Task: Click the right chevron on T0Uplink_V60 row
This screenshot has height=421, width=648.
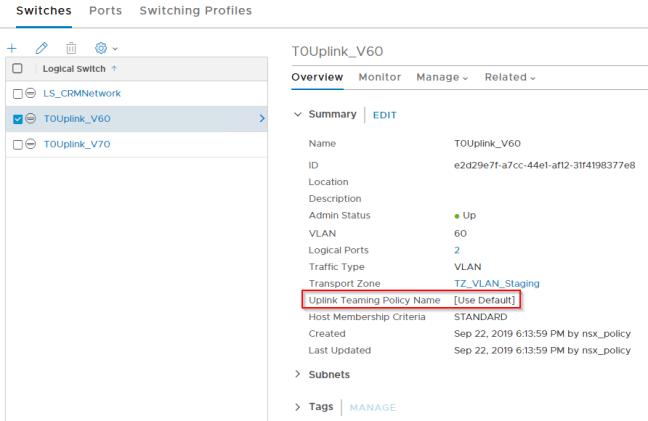Action: [262, 119]
